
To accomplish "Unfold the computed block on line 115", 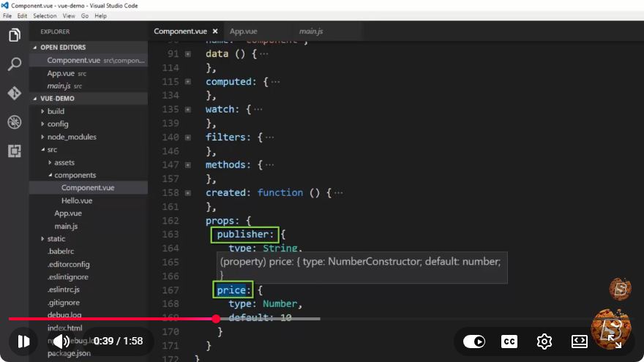I will point(187,82).
